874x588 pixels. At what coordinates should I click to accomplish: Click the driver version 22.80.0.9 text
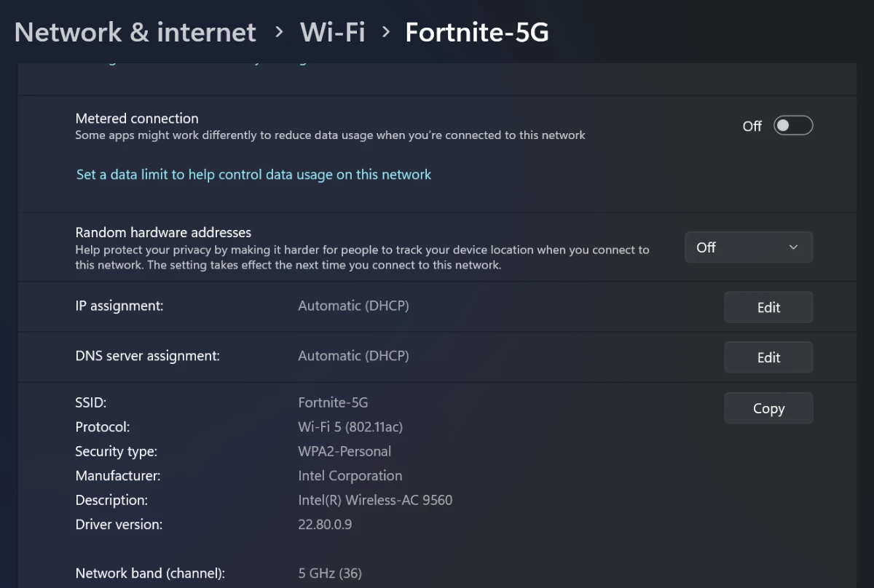(325, 524)
